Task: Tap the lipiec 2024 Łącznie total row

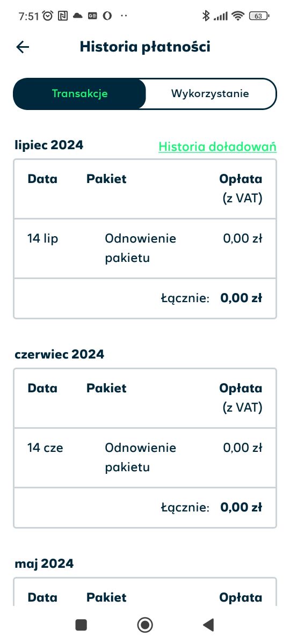Action: pos(145,298)
